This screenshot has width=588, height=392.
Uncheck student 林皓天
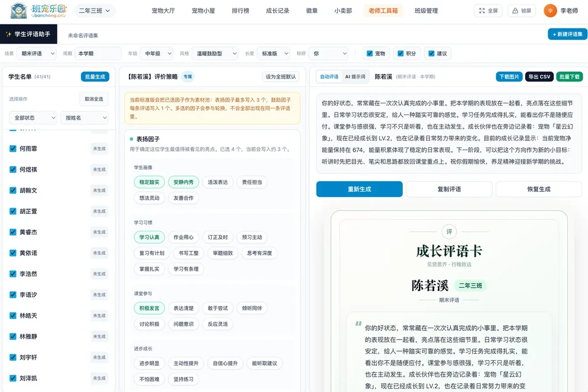point(13,315)
